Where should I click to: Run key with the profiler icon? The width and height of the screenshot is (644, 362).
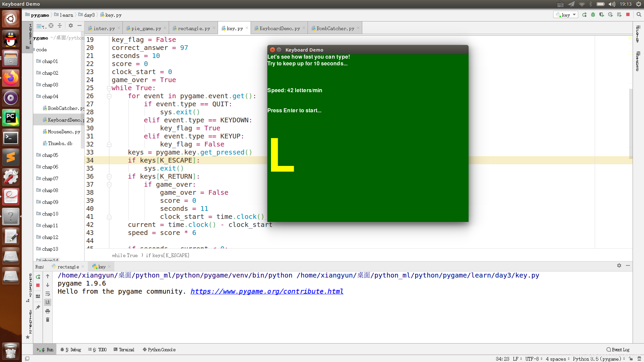[610, 15]
